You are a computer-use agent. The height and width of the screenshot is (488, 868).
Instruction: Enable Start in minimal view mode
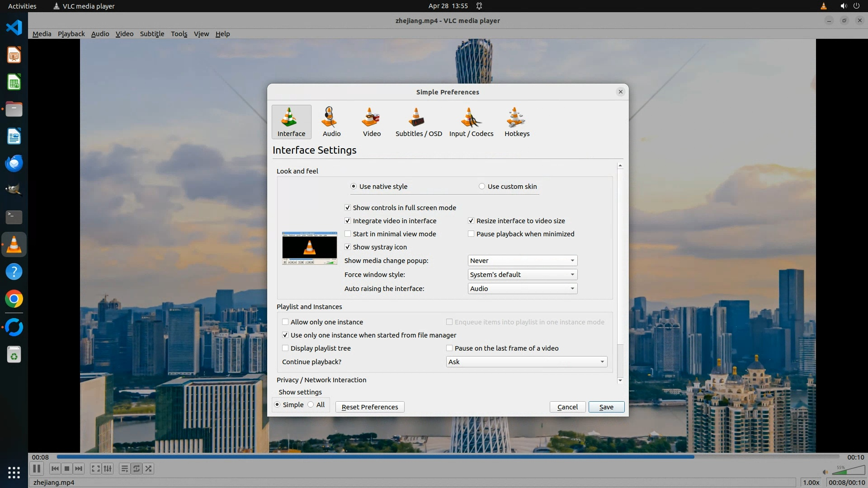[348, 234]
